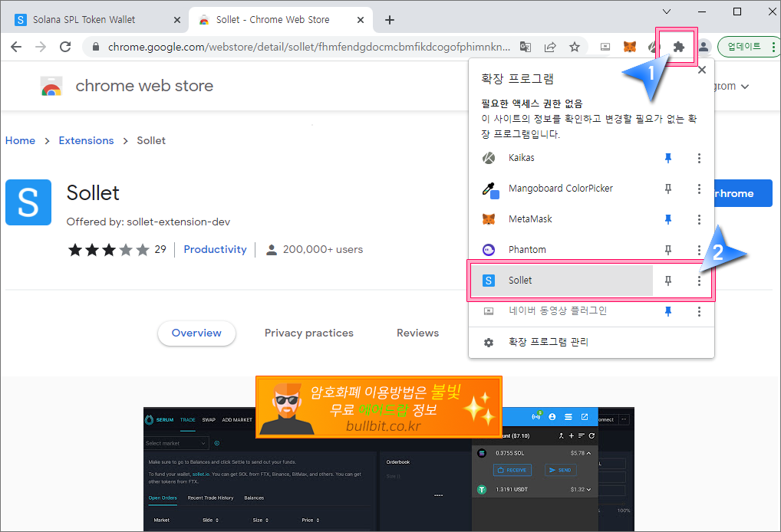Go forward to the next page
781x532 pixels.
tap(41, 47)
